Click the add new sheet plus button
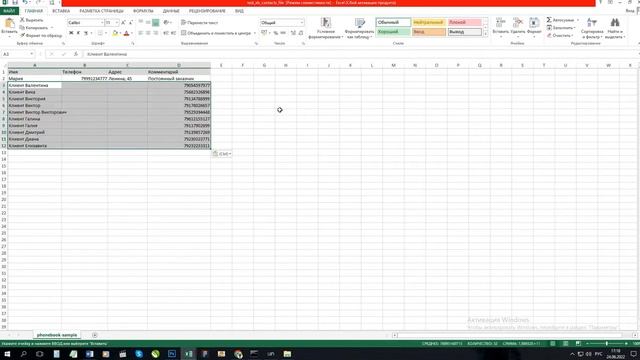Viewport: 640px width, 360px height. 95,335
